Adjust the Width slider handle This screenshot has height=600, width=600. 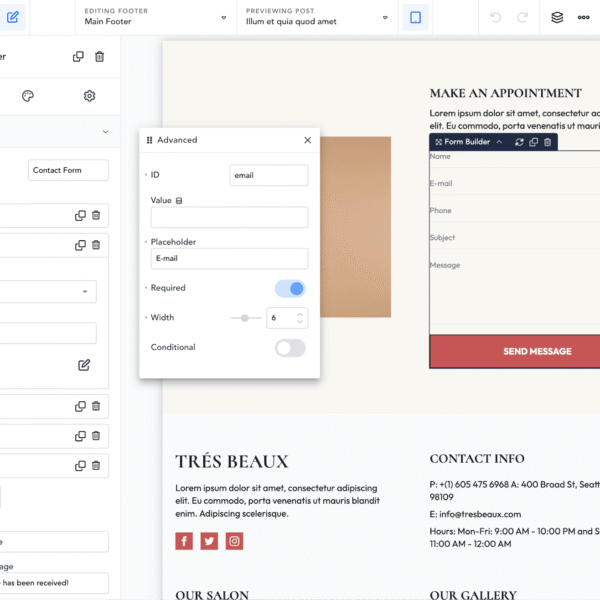244,318
